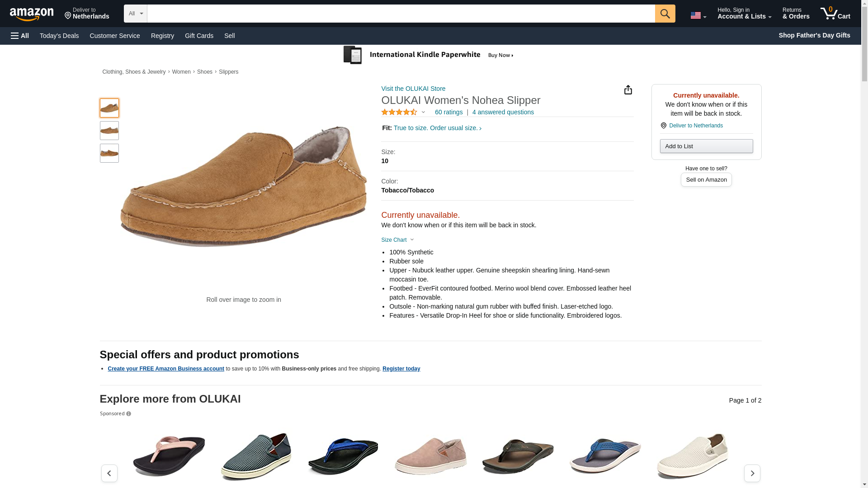Click the Add to List button

[x=706, y=146]
